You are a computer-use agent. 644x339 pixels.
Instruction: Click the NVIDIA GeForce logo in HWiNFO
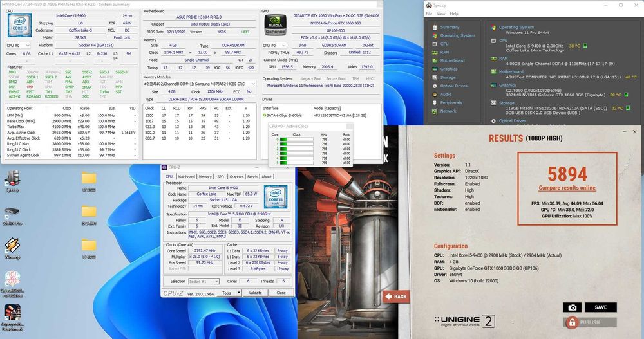(x=275, y=24)
